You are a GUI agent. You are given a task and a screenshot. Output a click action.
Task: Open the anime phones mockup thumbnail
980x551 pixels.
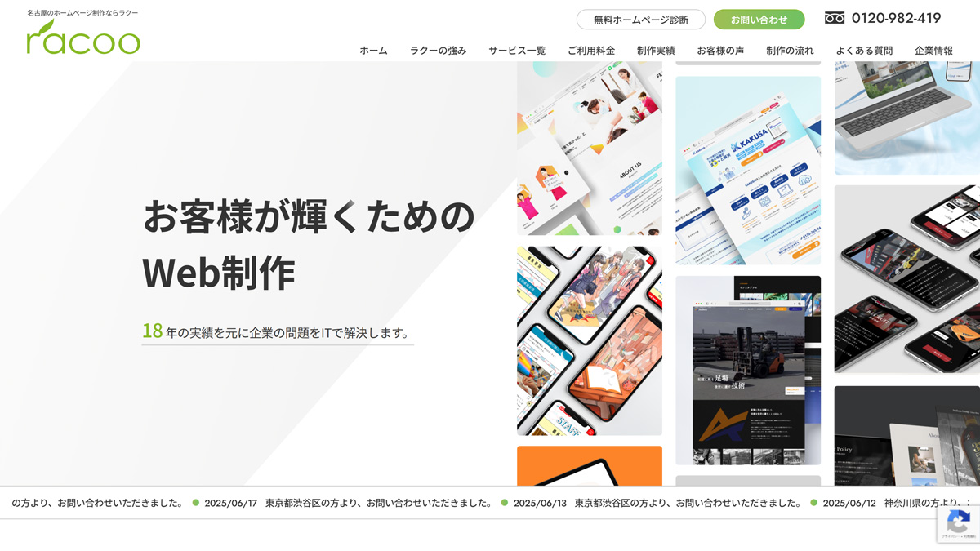590,341
